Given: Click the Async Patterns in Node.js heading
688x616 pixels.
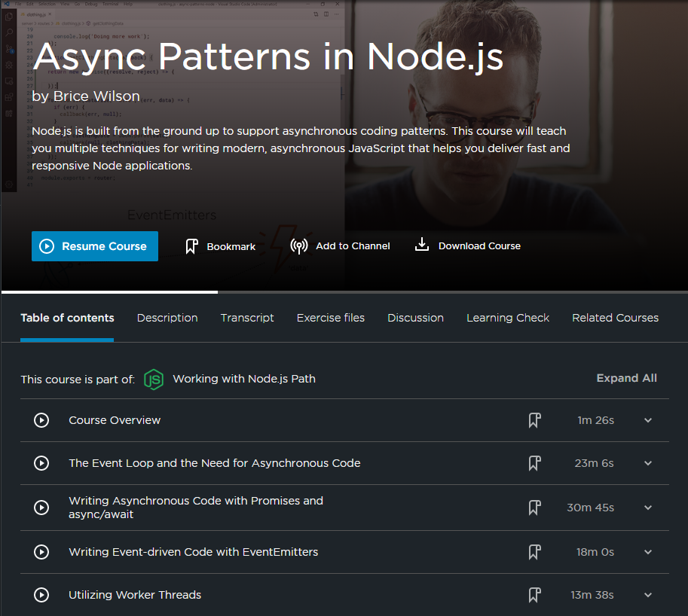Looking at the screenshot, I should tap(268, 57).
